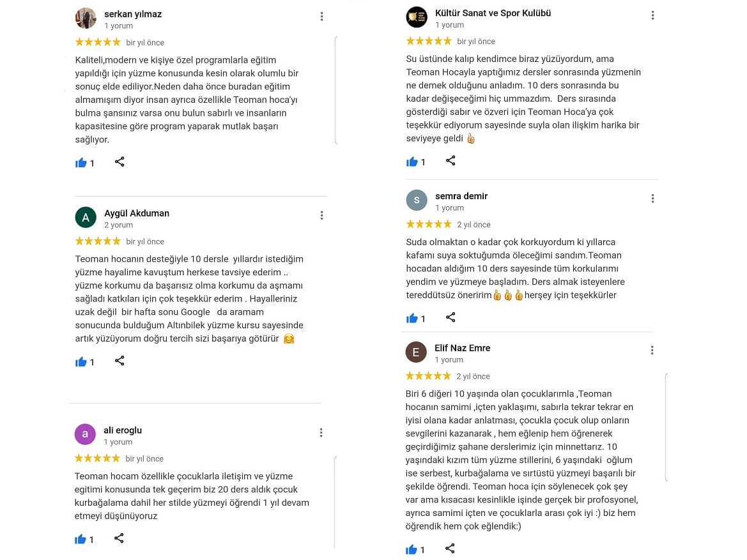Open semra demir's profile via her name
Viewport: 747px width, 560px height.
click(461, 196)
